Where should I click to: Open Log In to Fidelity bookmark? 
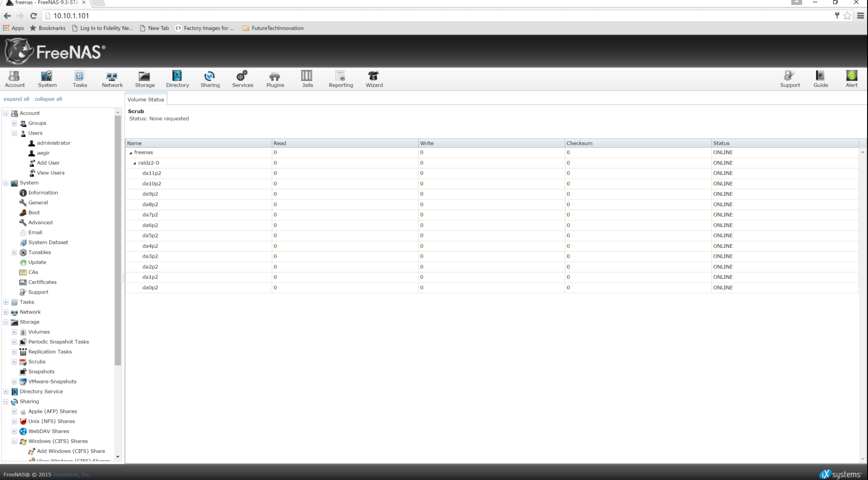click(x=103, y=28)
